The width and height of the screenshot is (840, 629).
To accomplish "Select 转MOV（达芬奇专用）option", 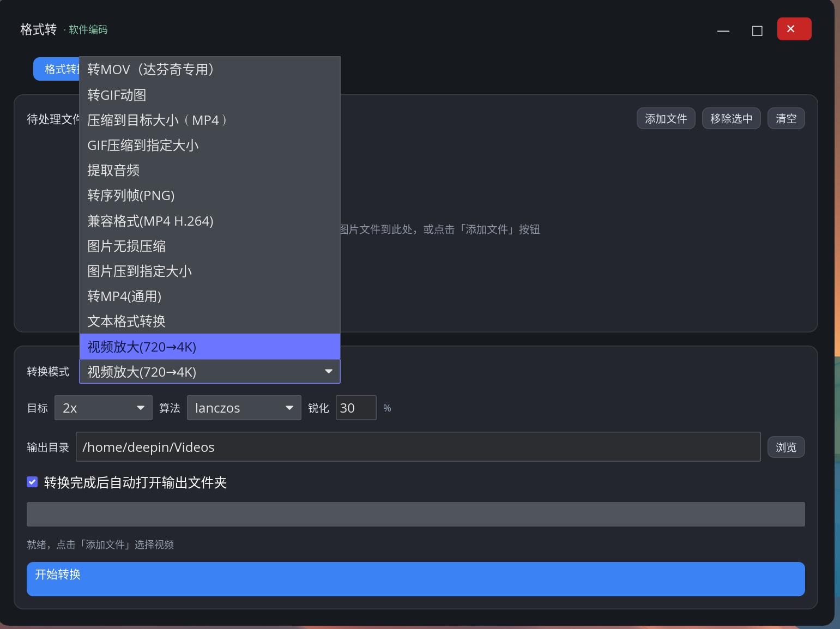I will (210, 69).
